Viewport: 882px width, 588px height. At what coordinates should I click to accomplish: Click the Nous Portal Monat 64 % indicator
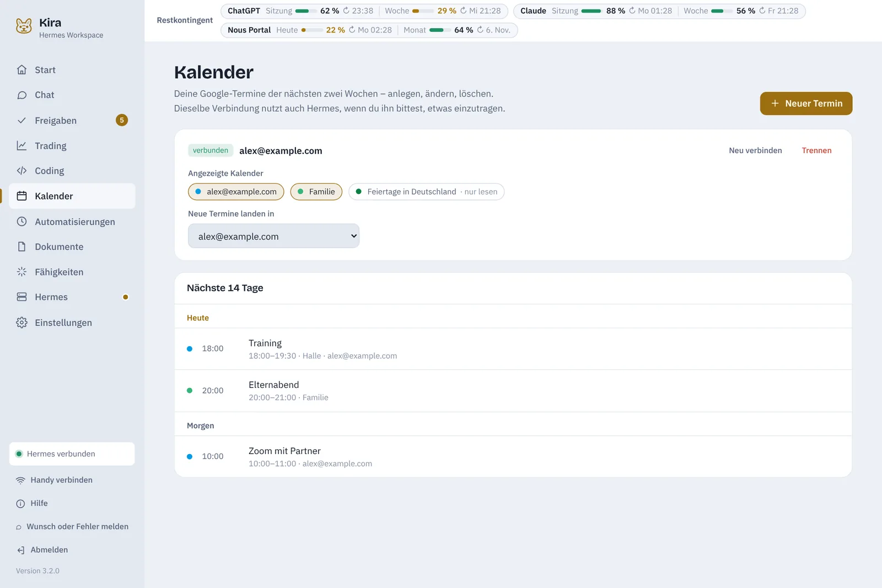[x=457, y=30]
